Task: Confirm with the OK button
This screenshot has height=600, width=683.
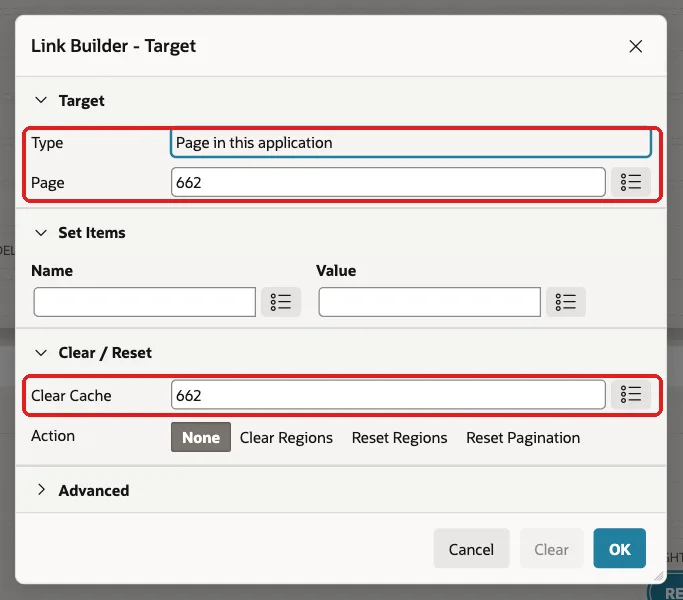Action: [619, 548]
